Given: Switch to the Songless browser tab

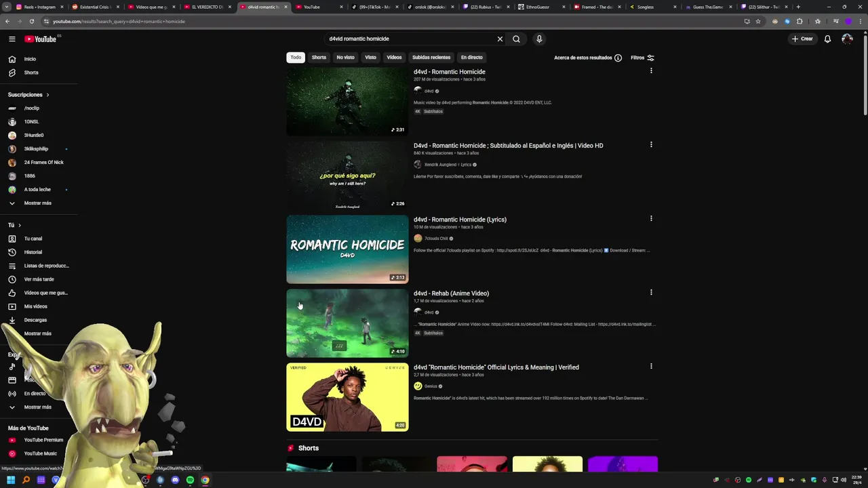Looking at the screenshot, I should [651, 7].
